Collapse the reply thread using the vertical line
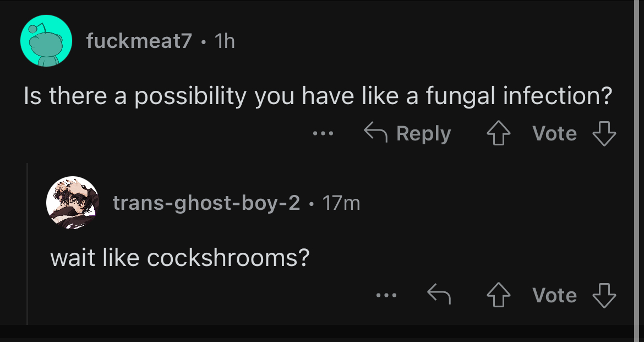 (28, 244)
